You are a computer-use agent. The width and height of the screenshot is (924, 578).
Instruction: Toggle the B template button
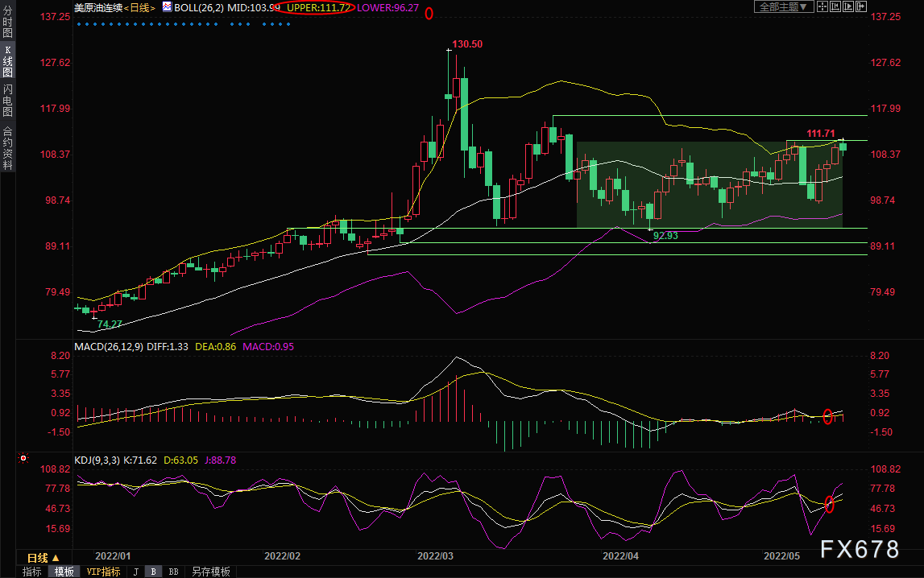click(154, 572)
